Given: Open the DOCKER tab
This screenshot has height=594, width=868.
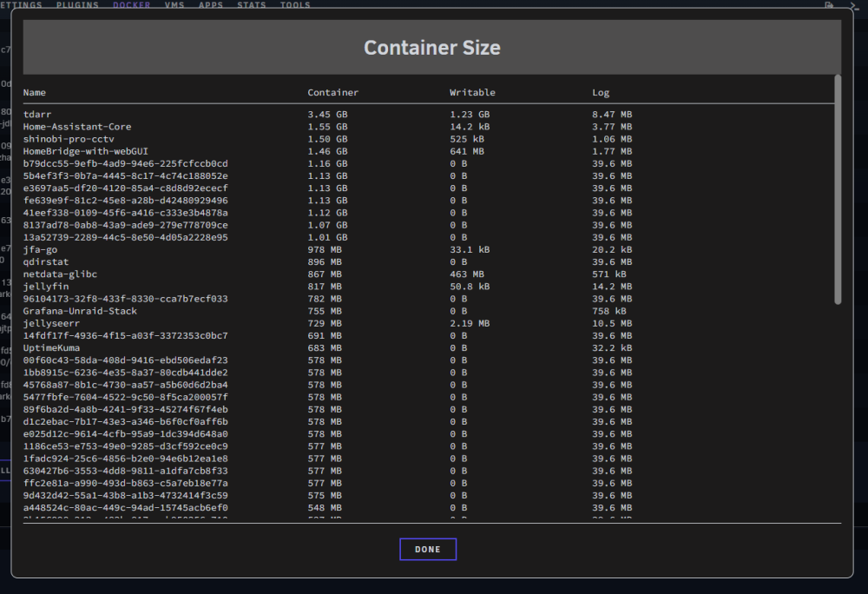Looking at the screenshot, I should pos(132,4).
